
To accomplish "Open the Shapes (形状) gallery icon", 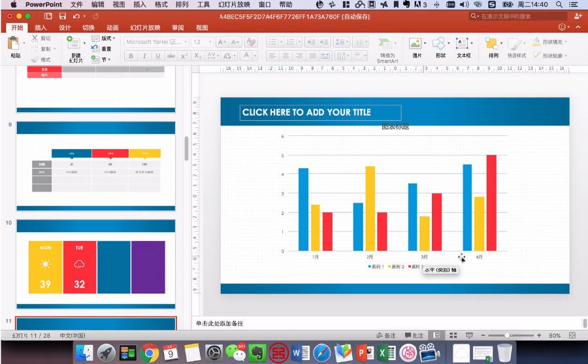I will (439, 44).
